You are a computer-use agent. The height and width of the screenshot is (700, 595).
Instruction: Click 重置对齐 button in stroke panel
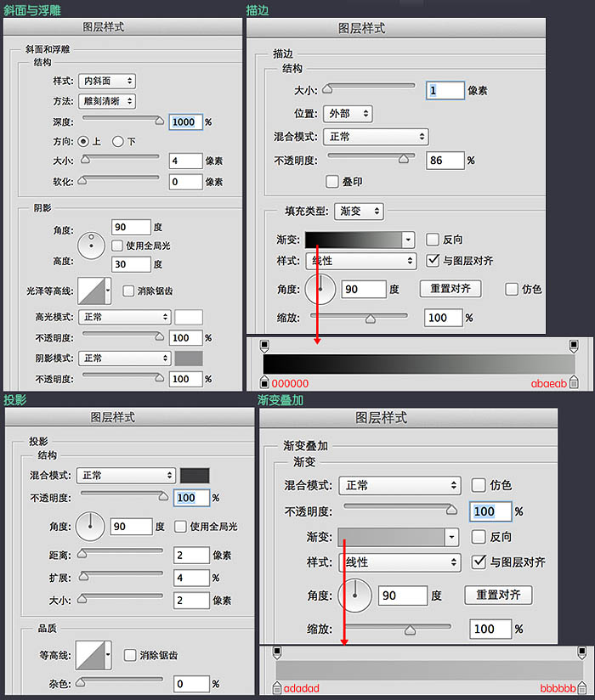point(450,289)
